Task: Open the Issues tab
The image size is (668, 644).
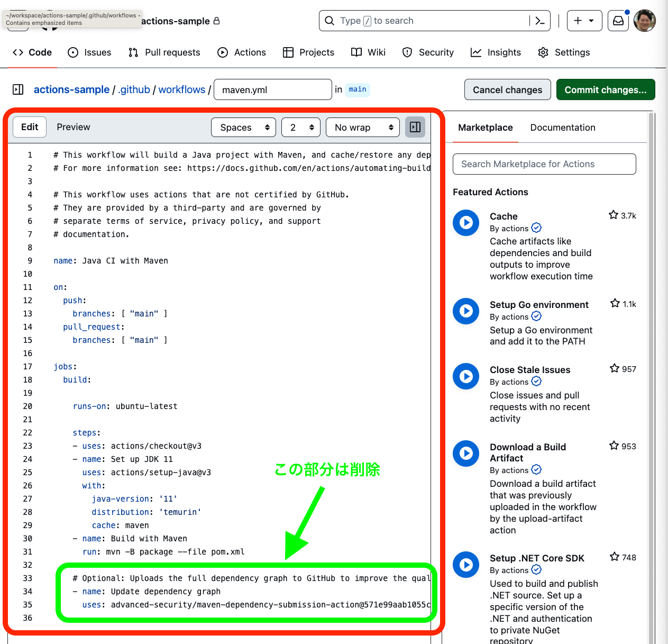Action: click(x=89, y=52)
